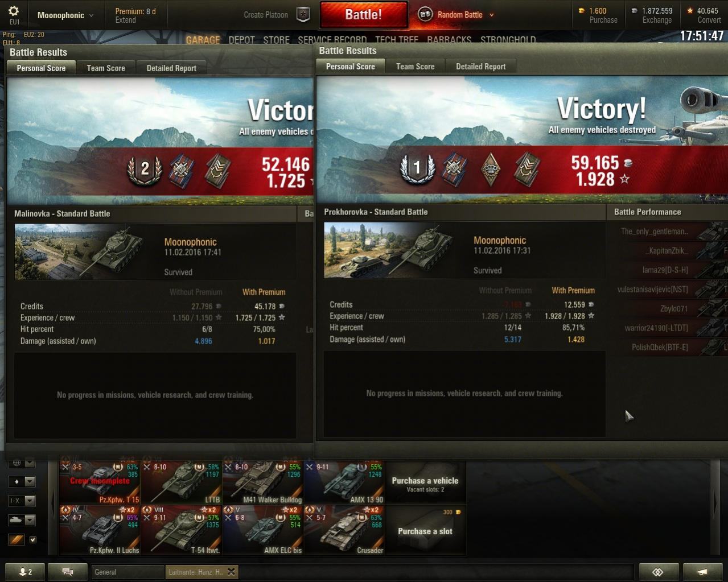Click the General chat channel field
The width and height of the screenshot is (728, 582).
point(127,572)
